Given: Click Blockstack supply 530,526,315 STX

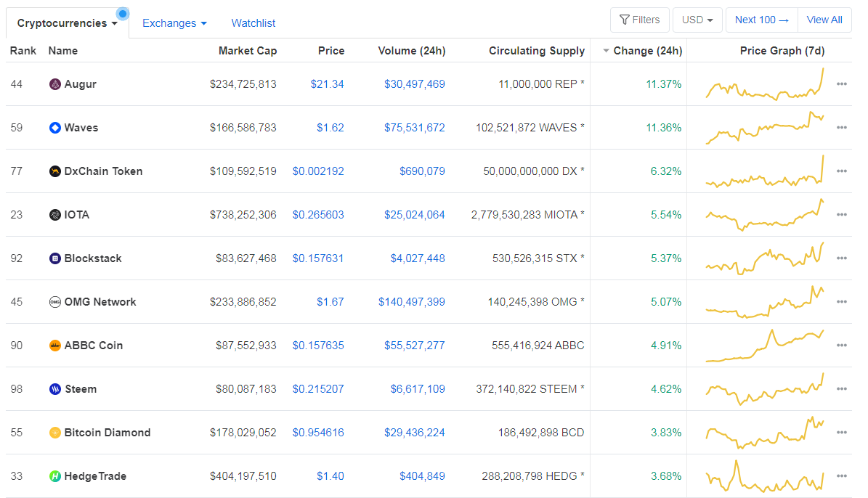Looking at the screenshot, I should coord(538,258).
